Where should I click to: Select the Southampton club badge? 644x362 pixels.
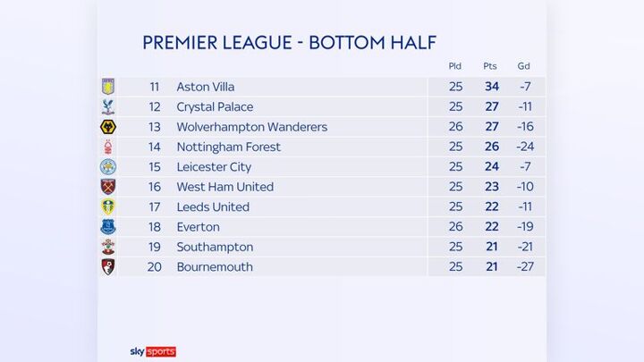(x=108, y=247)
